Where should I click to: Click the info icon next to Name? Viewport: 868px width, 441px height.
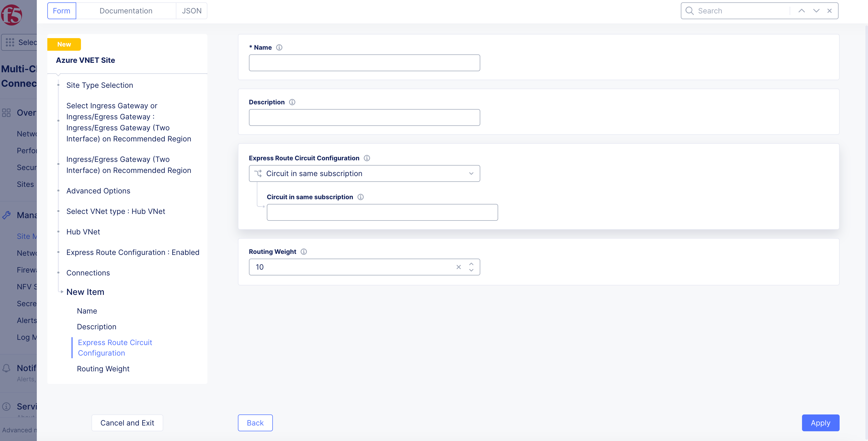pos(279,48)
